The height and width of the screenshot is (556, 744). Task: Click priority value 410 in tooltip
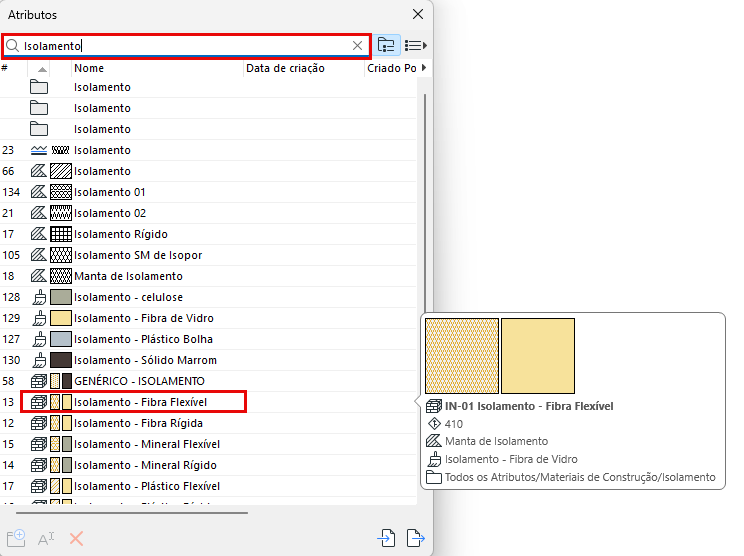[454, 424]
